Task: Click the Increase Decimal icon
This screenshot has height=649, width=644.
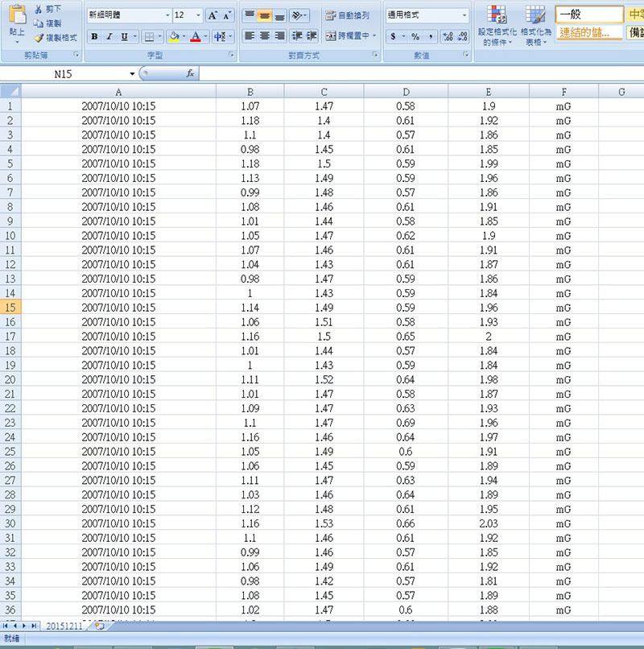Action: pos(448,36)
